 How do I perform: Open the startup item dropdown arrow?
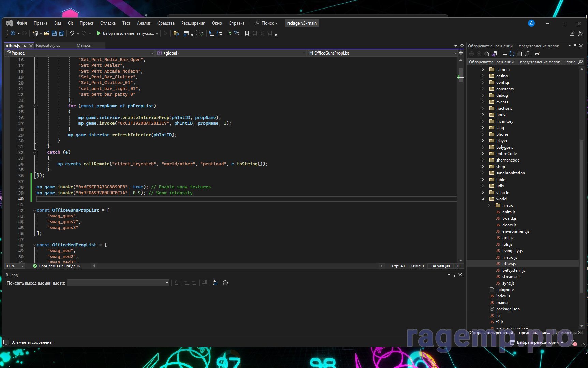157,33
